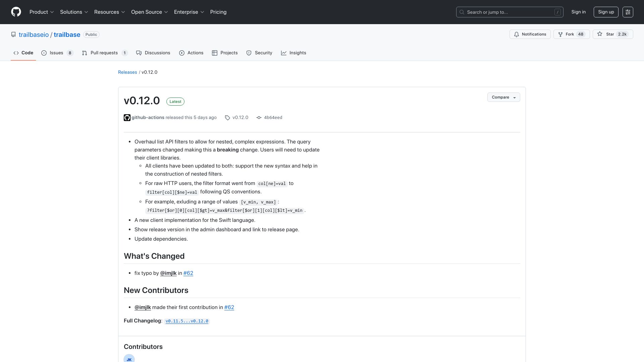644x362 pixels.
Task: Open @imjlk profile under New Contributors
Action: click(x=143, y=307)
